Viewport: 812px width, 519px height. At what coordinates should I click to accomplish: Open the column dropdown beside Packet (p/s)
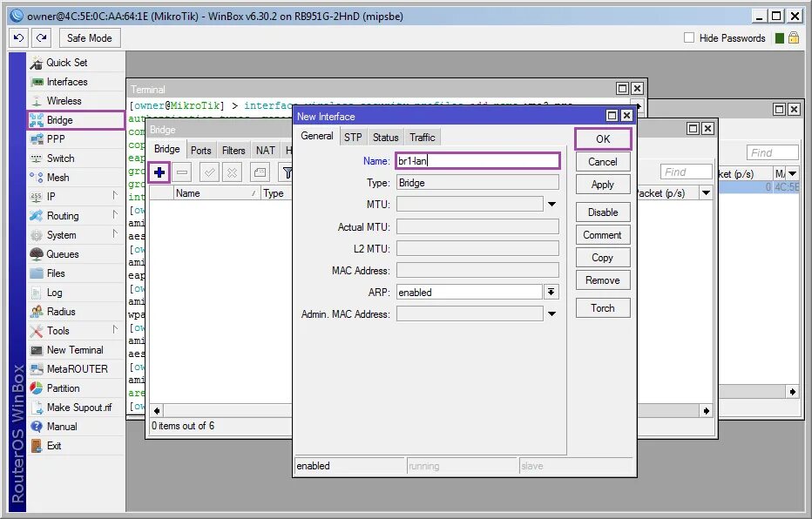[706, 193]
